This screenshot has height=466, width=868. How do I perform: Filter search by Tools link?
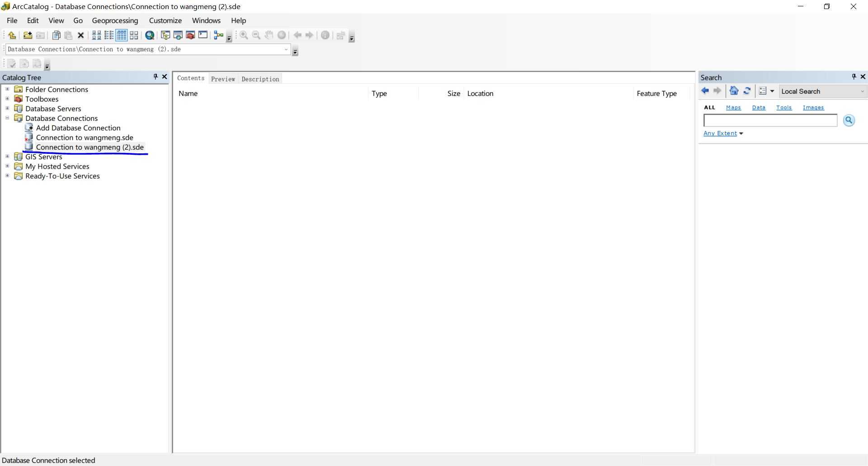click(784, 108)
